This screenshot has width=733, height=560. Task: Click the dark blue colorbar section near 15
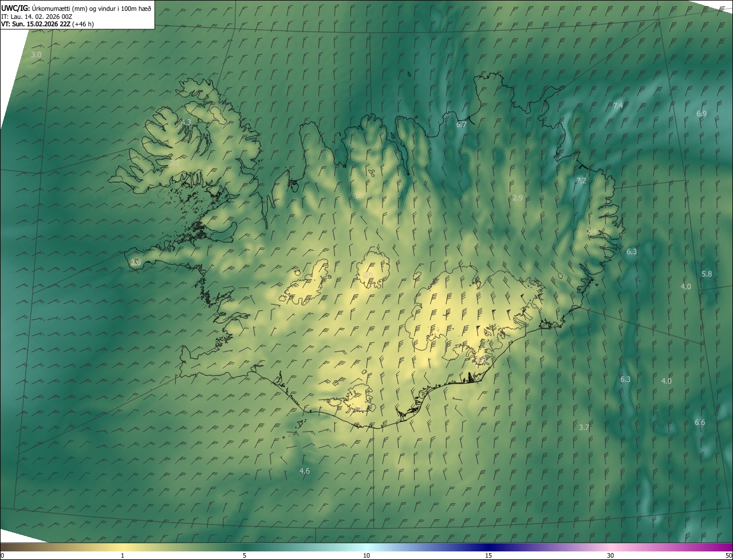(x=488, y=547)
